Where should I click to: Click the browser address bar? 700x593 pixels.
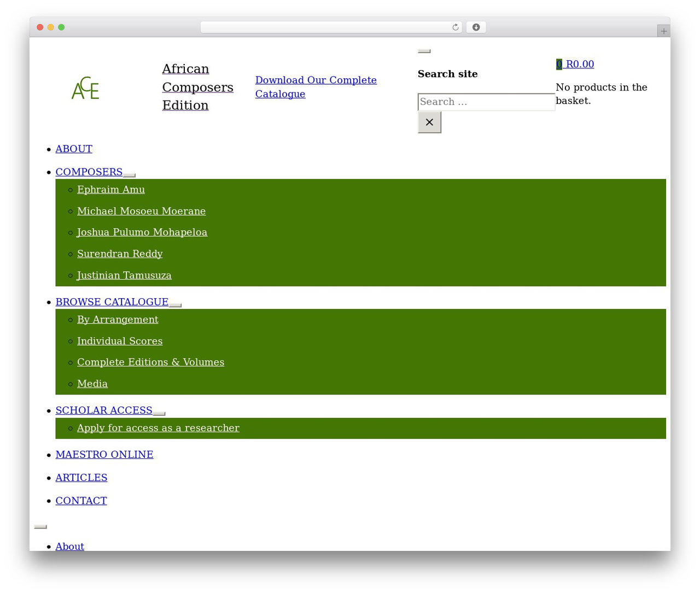pos(331,27)
